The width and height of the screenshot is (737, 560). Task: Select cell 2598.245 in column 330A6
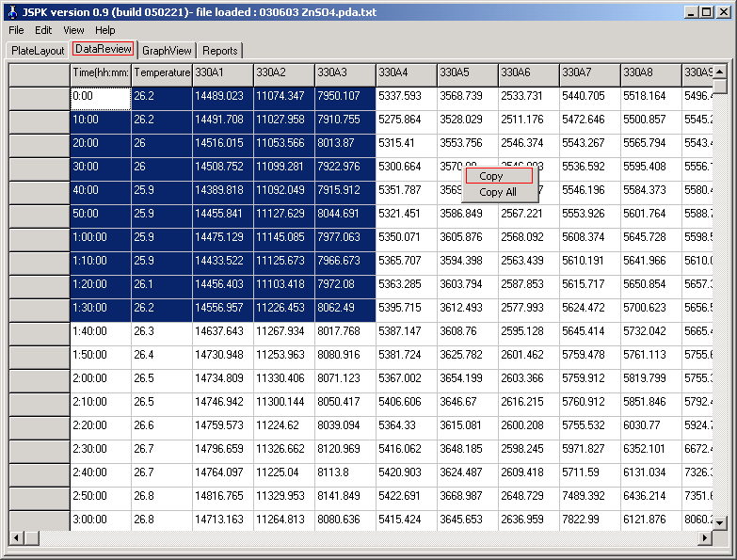(529, 452)
